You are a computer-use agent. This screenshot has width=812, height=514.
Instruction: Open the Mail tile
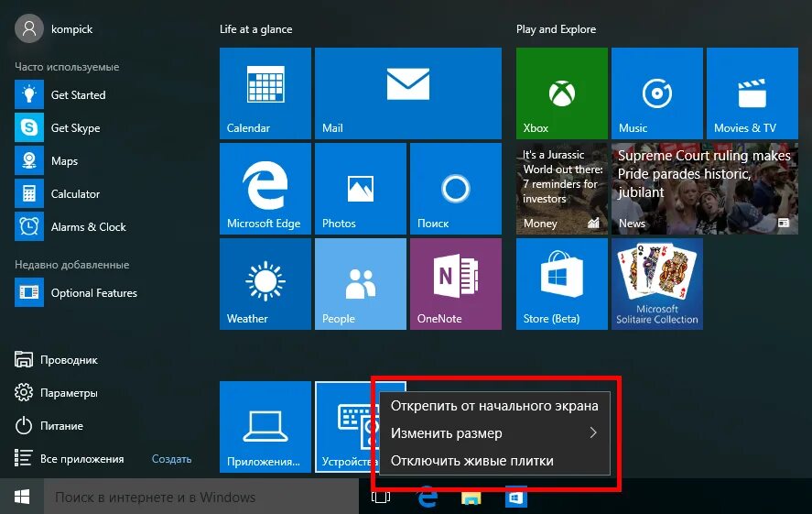click(408, 93)
